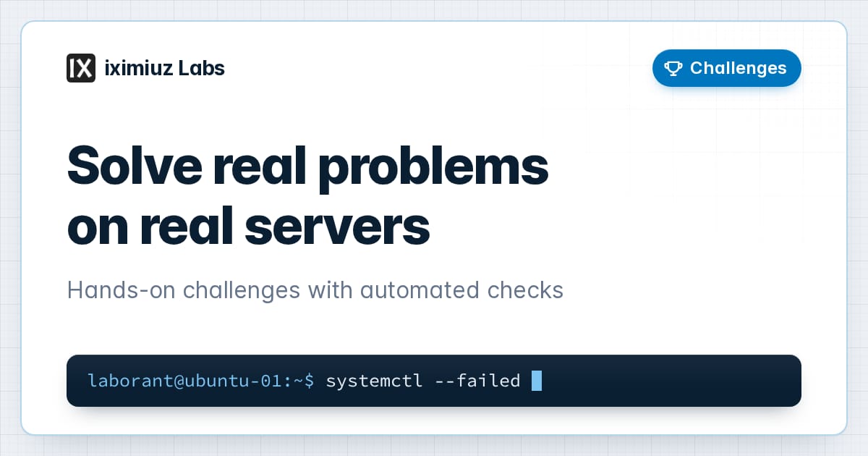The image size is (868, 456).
Task: Click the subtitle "Hands-on challenges with automated checks"
Action: click(x=315, y=290)
